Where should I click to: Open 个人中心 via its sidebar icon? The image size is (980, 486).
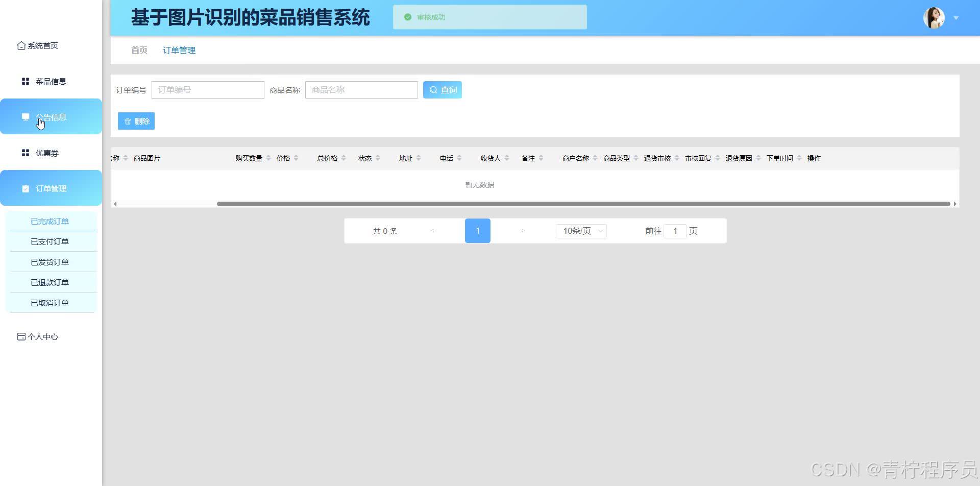click(21, 336)
